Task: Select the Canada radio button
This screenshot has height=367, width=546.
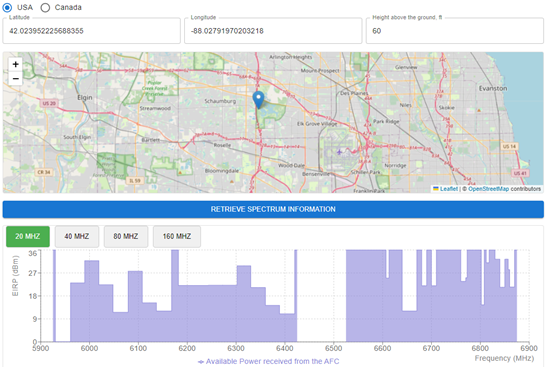Action: pos(45,7)
